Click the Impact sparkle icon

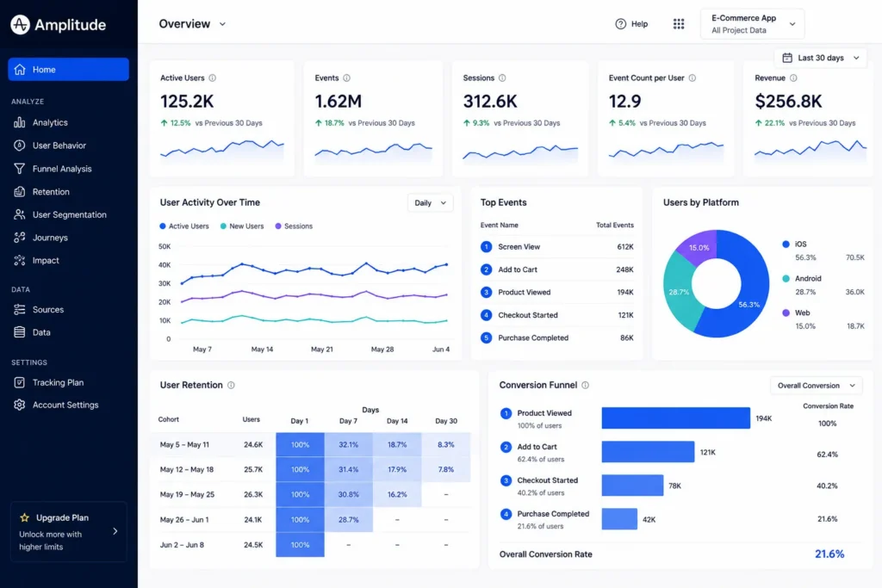pyautogui.click(x=20, y=260)
